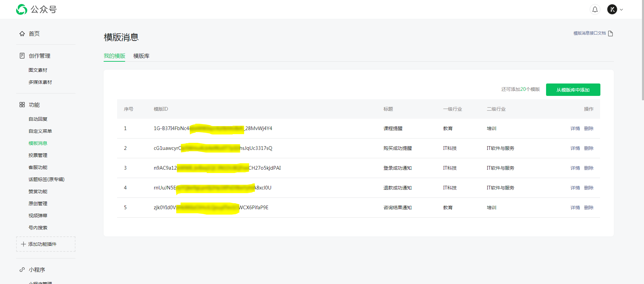This screenshot has width=644, height=284.
Task: Expand the account dropdown chevron
Action: coord(622,10)
